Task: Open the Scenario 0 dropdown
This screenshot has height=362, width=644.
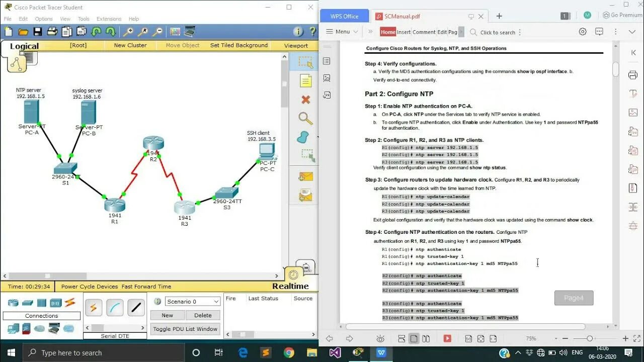Action: point(193,301)
